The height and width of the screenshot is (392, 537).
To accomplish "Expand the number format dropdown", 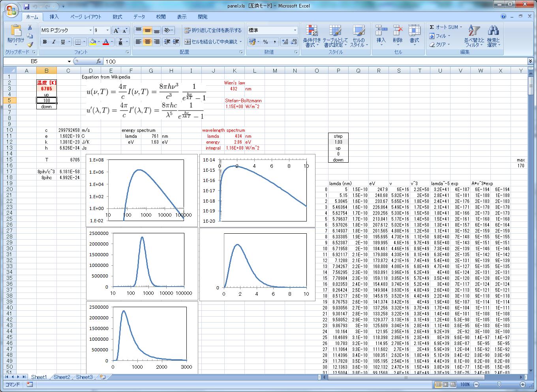I will 295,30.
